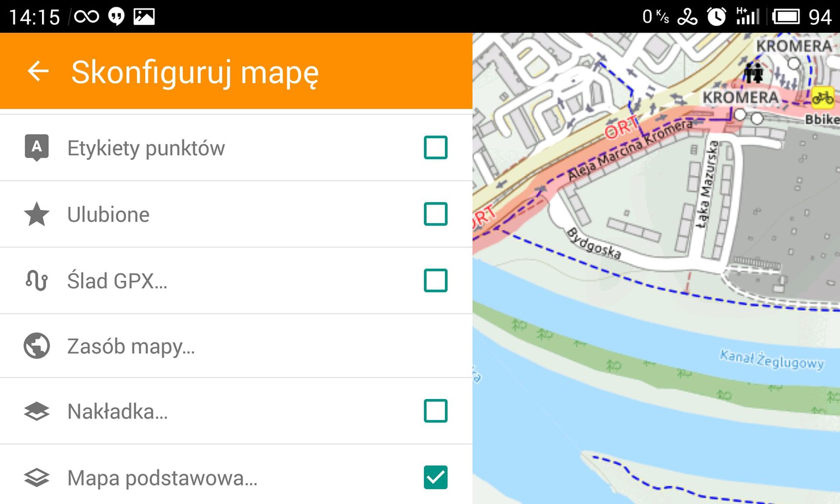Tap the Bbike bicycle icon on map

(x=822, y=97)
